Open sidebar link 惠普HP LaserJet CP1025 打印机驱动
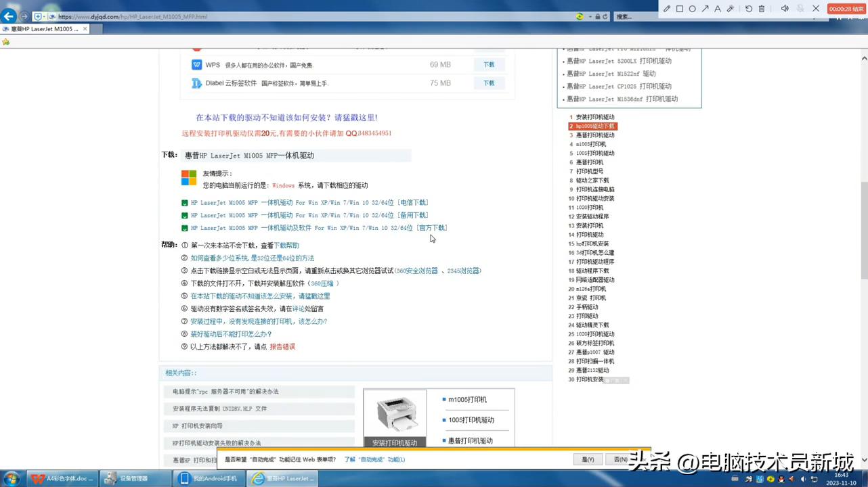The width and height of the screenshot is (868, 487). 619,87
